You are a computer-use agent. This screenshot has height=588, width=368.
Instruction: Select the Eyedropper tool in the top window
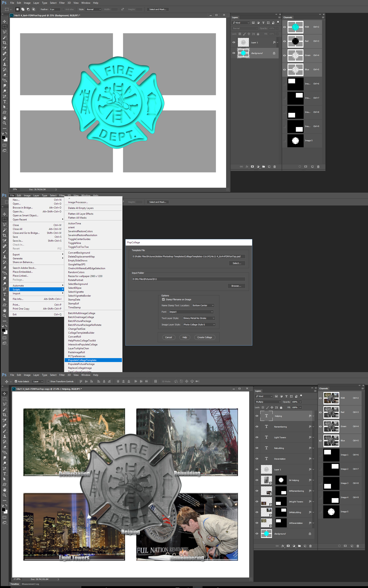[x=4, y=48]
